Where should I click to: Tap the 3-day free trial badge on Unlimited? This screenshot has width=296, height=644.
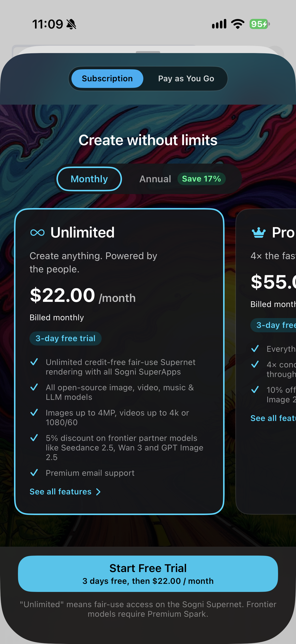[66, 338]
